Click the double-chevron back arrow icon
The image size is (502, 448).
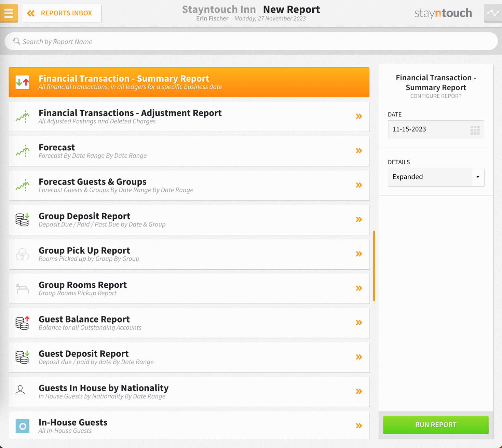coord(31,13)
